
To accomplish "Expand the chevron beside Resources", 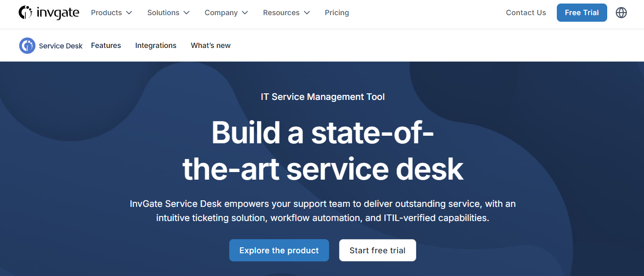I will 307,13.
